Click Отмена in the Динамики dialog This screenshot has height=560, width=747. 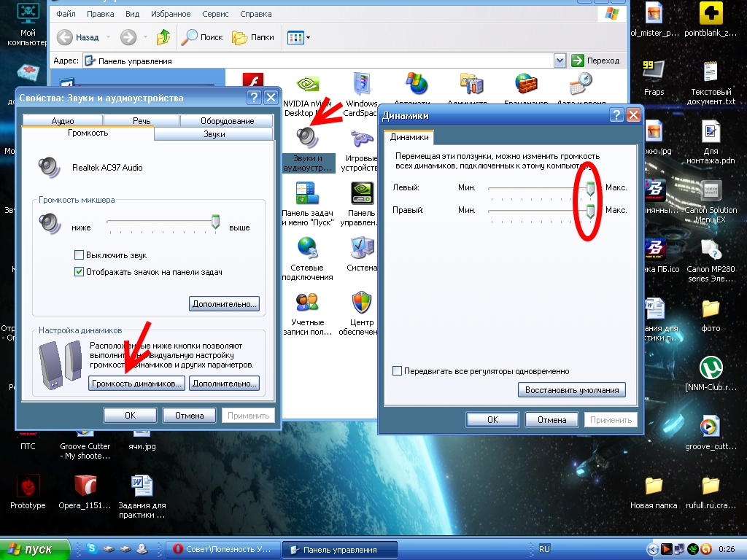[x=551, y=419]
